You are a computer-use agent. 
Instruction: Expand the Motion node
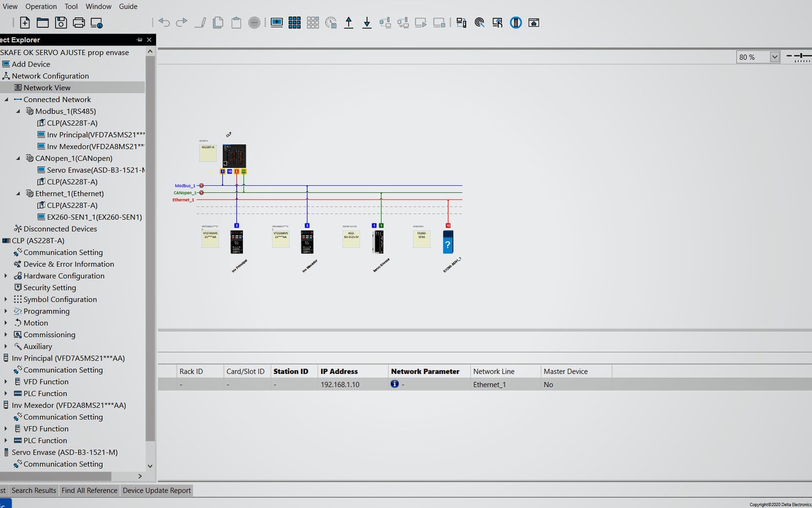[x=6, y=323]
